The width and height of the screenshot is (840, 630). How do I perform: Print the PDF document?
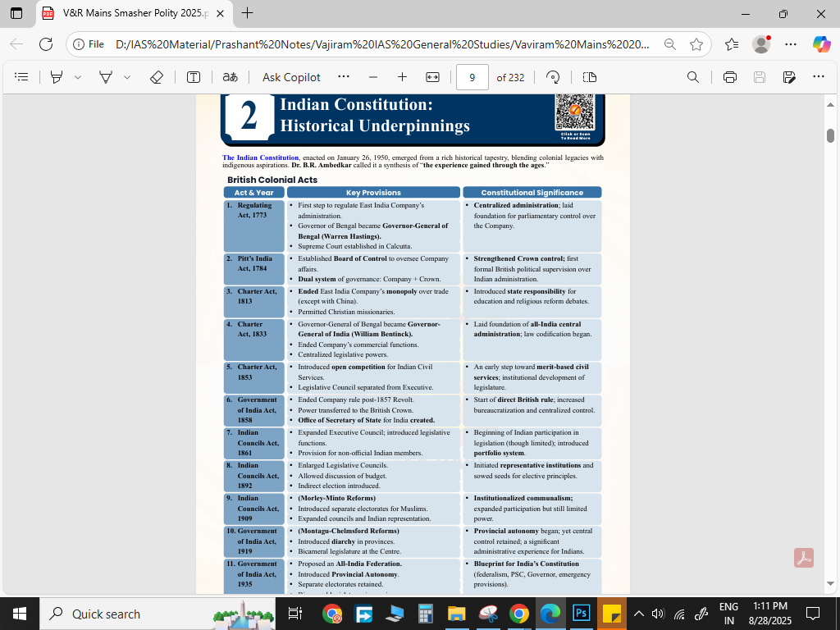[730, 77]
